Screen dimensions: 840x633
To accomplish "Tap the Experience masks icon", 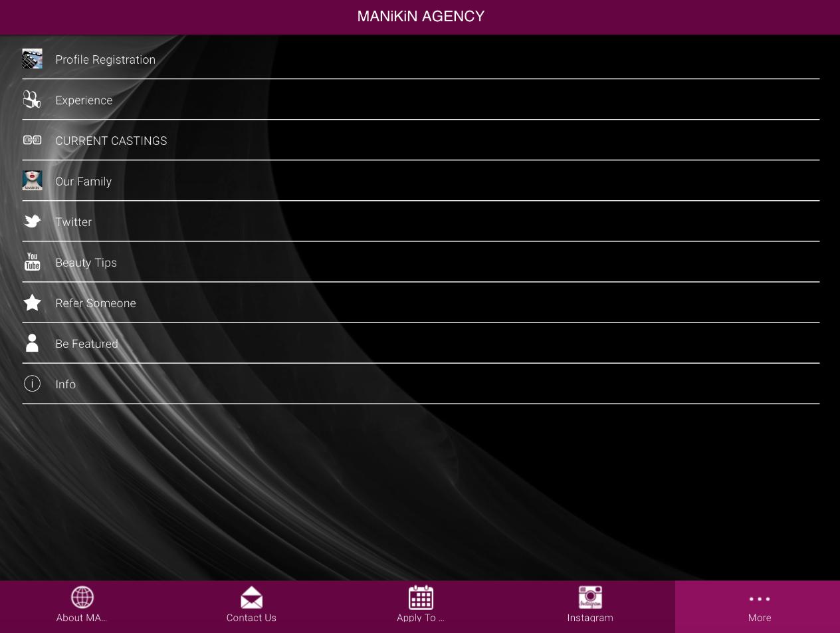I will 32,100.
